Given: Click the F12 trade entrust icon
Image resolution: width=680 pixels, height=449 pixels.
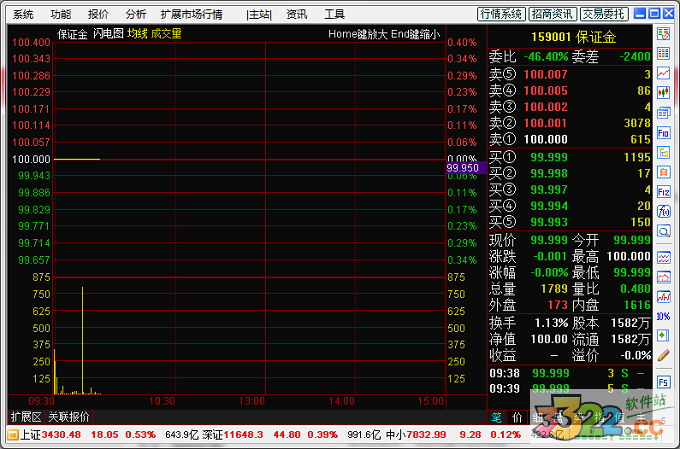Looking at the screenshot, I should click(664, 192).
